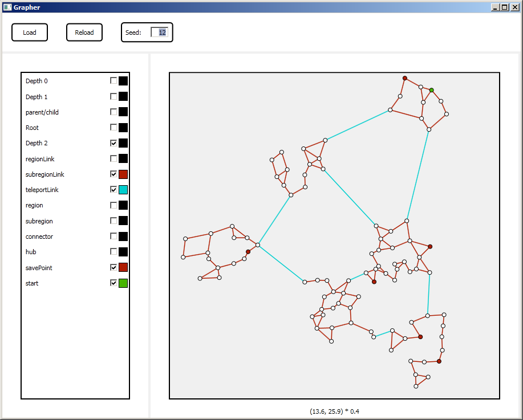Screen dimensions: 523x420
Task: Enable the Depth 0 checkbox
Action: pyautogui.click(x=113, y=81)
